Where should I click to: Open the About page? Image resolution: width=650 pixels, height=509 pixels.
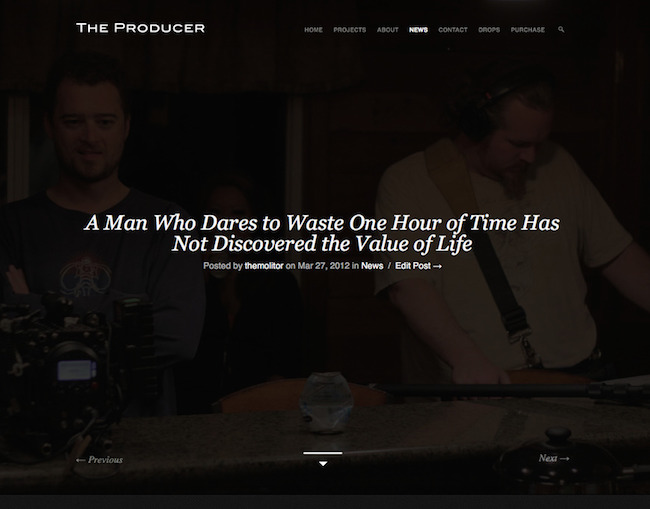tap(388, 30)
